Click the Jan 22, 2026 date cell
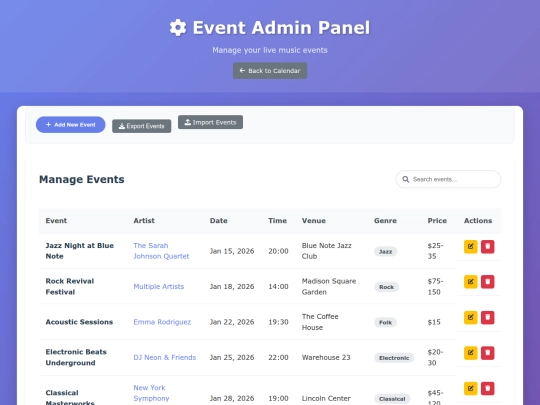The height and width of the screenshot is (405, 540). tap(232, 322)
